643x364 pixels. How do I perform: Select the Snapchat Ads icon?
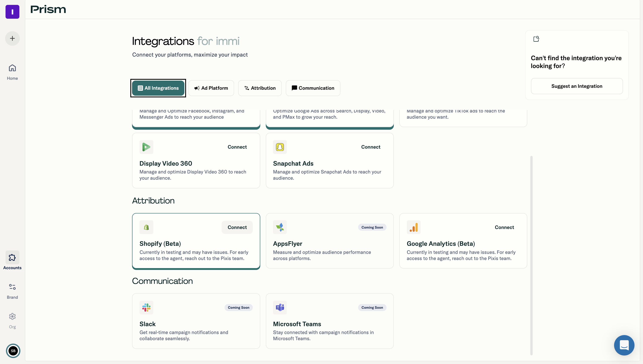(280, 147)
